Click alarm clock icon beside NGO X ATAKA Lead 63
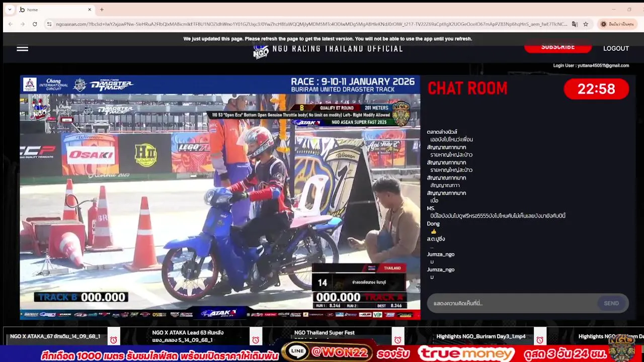Image resolution: width=644 pixels, height=362 pixels. [256, 340]
